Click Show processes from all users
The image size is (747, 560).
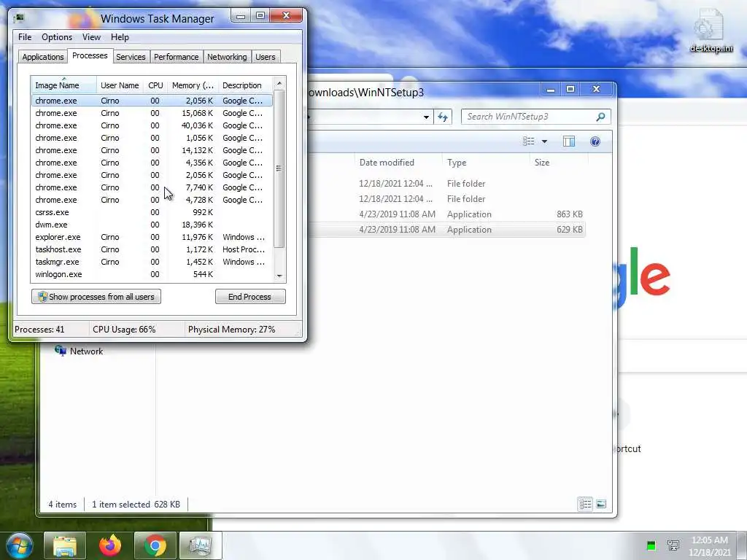[x=96, y=297]
